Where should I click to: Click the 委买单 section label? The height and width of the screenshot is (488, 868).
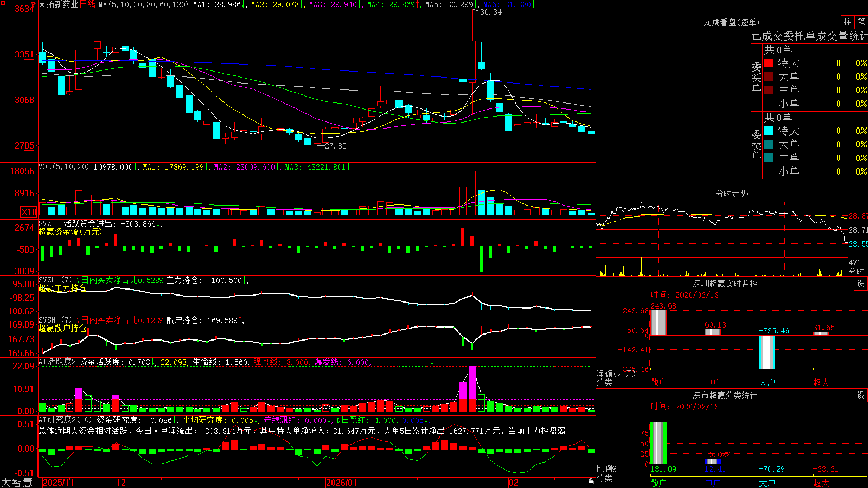(756, 77)
